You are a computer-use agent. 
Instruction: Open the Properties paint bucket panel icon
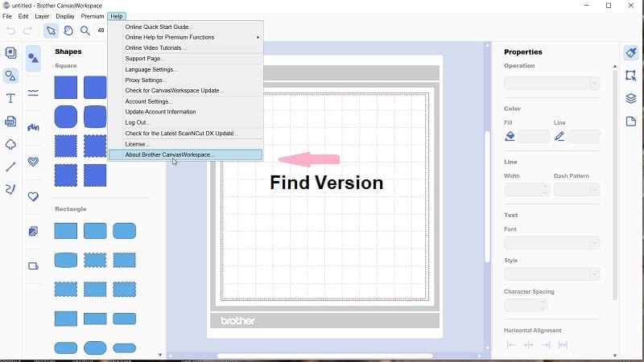coord(631,52)
